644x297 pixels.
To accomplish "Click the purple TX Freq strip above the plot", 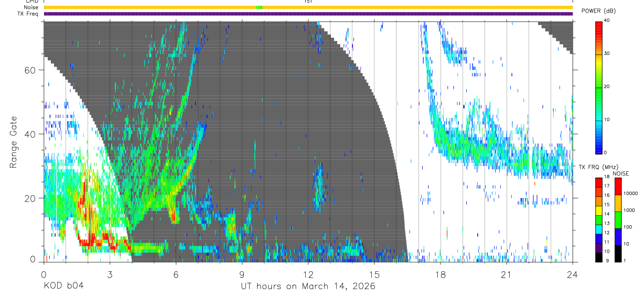I will 308,14.
